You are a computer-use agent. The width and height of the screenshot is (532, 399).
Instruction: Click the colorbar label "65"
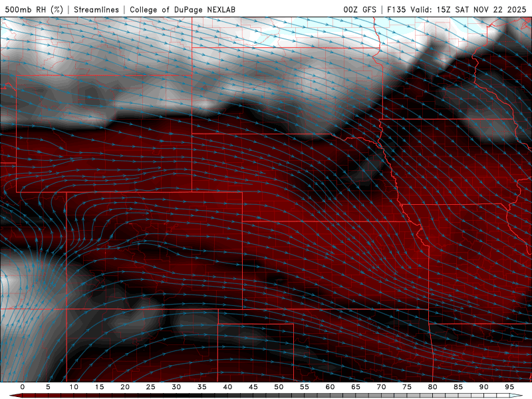pos(356,387)
